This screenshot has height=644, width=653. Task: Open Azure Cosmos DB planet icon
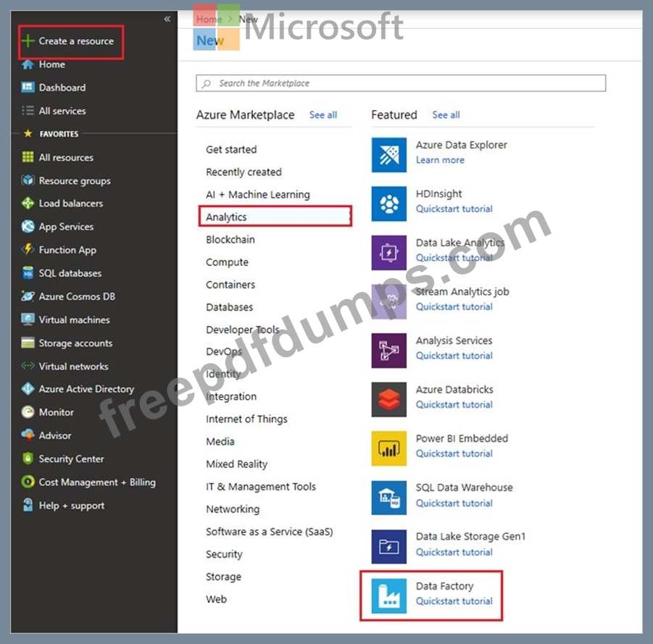tap(28, 296)
